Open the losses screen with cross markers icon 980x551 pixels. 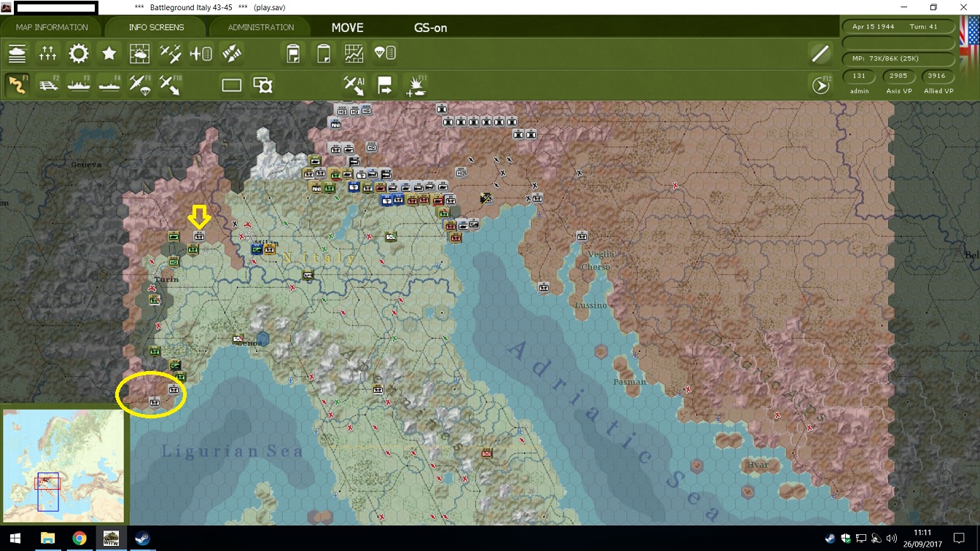(x=48, y=53)
